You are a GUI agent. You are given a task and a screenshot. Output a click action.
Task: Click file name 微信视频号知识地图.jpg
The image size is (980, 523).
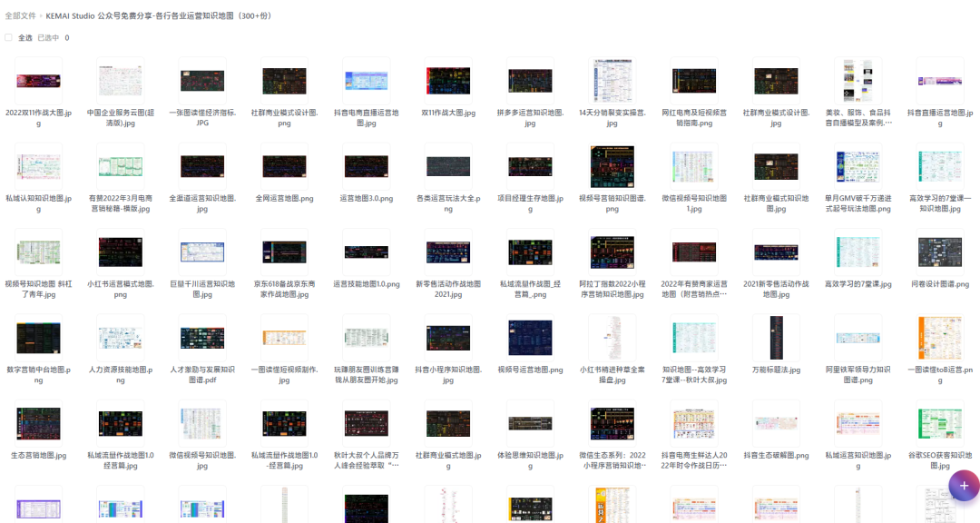tap(202, 460)
